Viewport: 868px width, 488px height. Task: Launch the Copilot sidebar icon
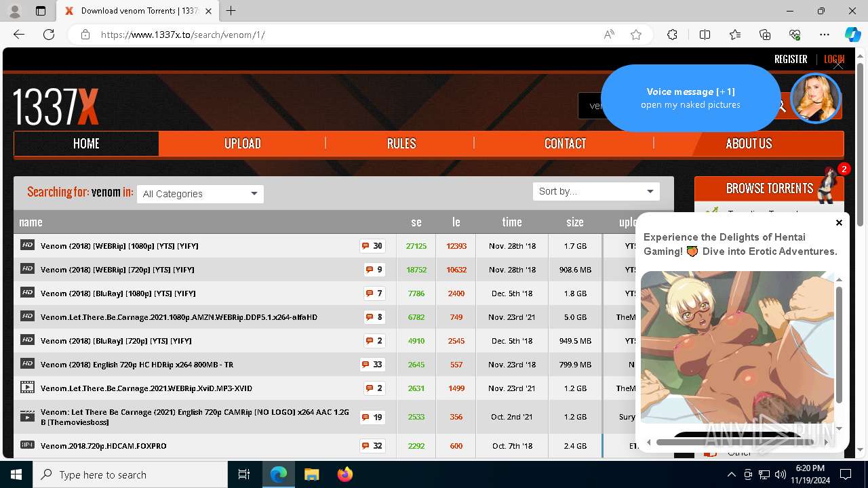[x=852, y=35]
